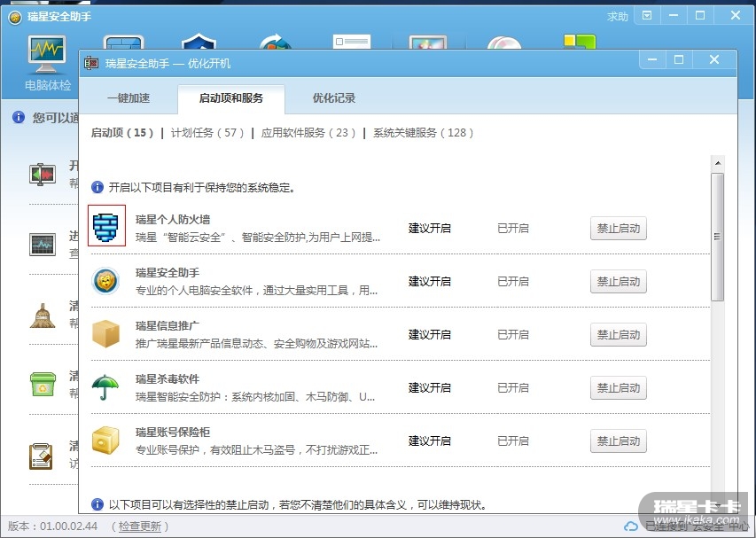This screenshot has width=756, height=538.
Task: Open the dropdown menu next to 求助
Action: click(647, 16)
